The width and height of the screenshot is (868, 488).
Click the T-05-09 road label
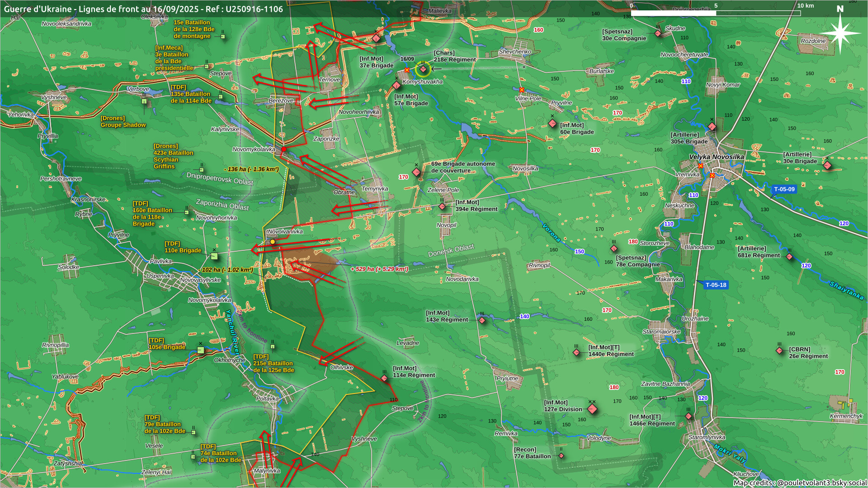(x=784, y=189)
